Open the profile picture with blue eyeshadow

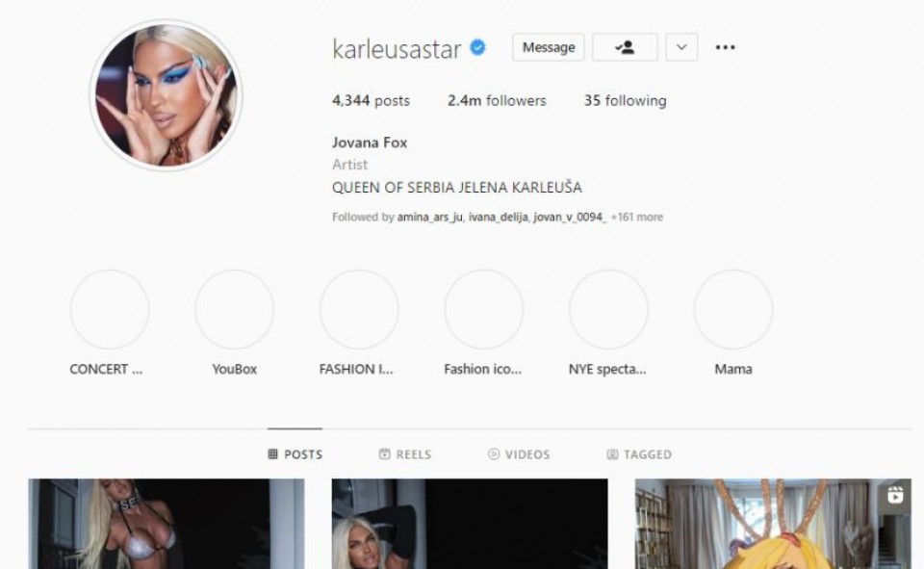click(167, 95)
